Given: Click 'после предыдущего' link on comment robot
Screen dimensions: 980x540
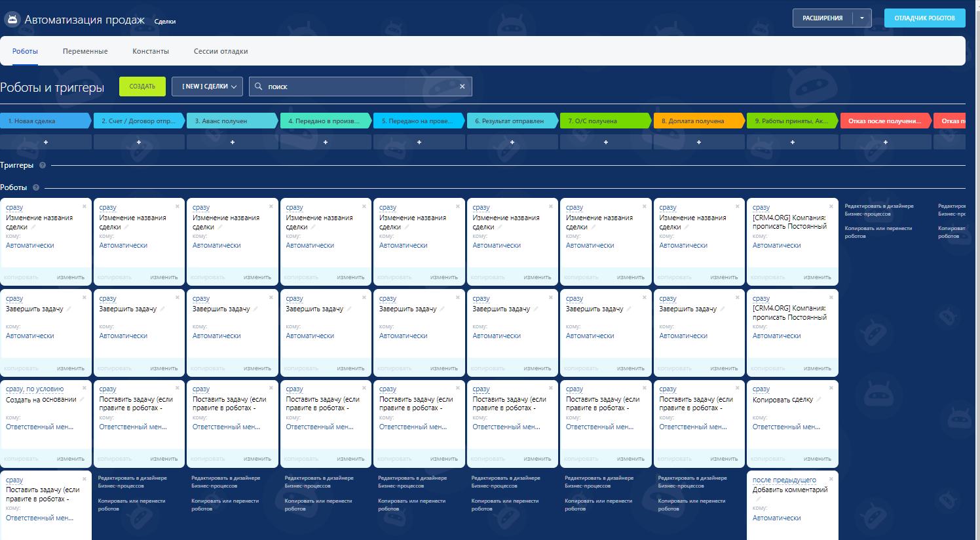Looking at the screenshot, I should pyautogui.click(x=784, y=480).
